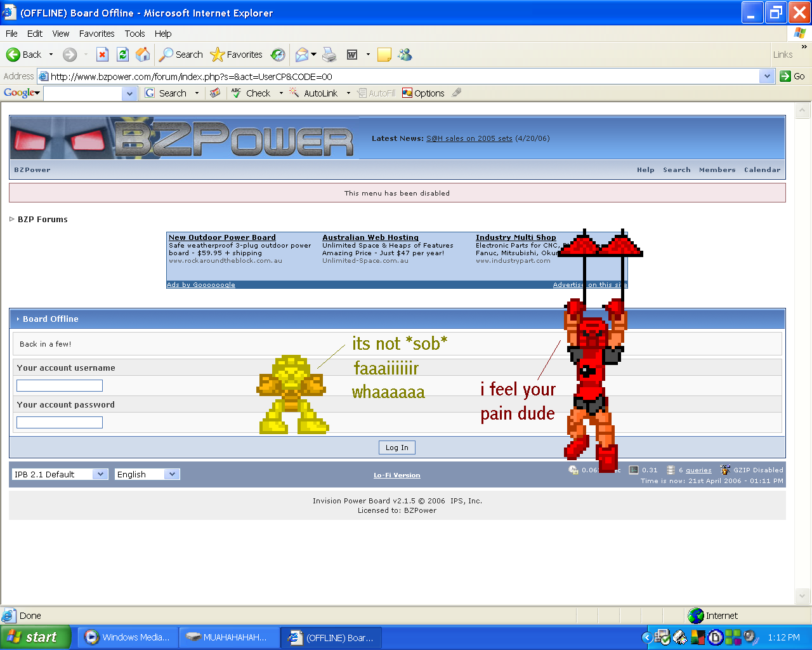This screenshot has height=650, width=812.
Task: Open the Lo-Fi Version link
Action: pyautogui.click(x=396, y=475)
